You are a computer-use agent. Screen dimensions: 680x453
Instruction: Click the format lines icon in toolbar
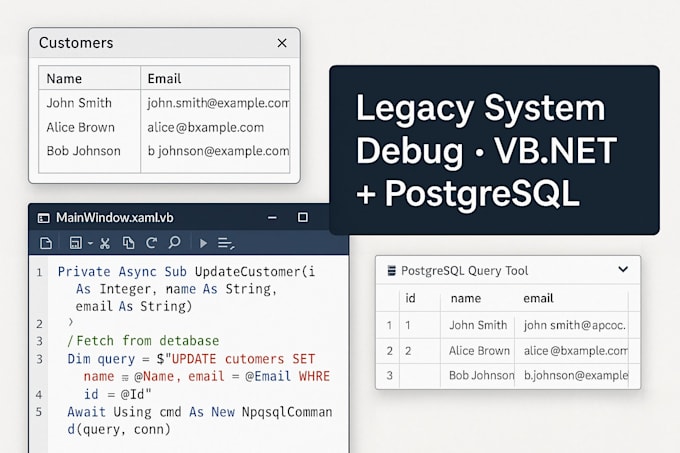point(226,244)
